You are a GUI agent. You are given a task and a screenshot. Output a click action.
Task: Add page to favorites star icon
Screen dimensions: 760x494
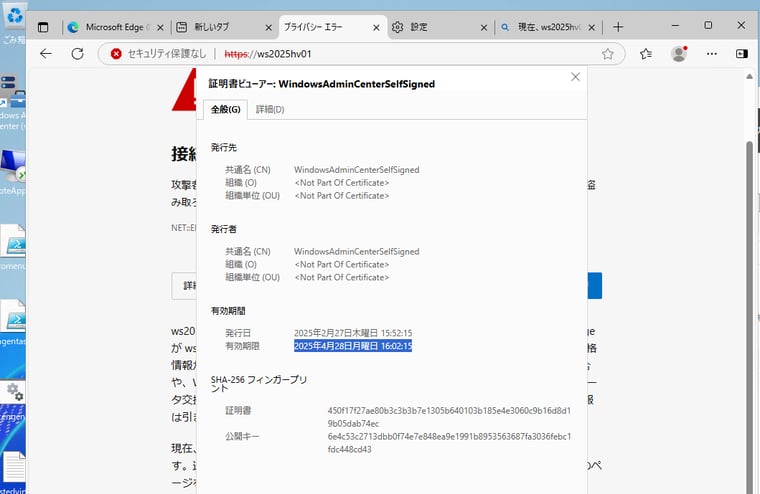coord(607,54)
